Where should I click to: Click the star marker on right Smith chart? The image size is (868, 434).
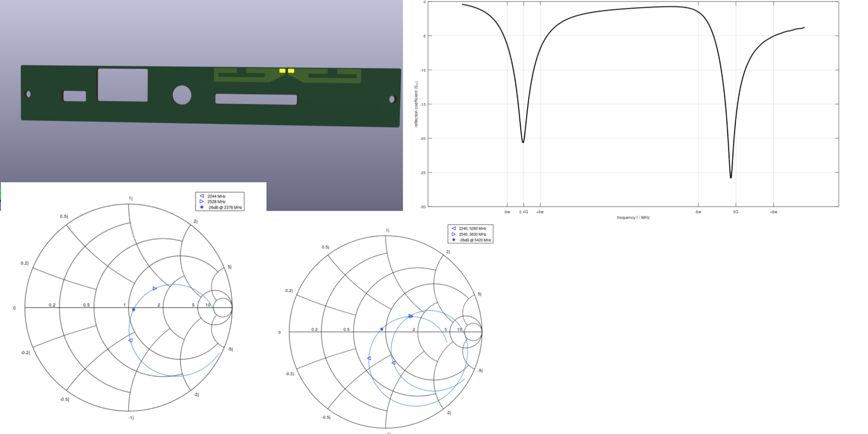coord(382,329)
